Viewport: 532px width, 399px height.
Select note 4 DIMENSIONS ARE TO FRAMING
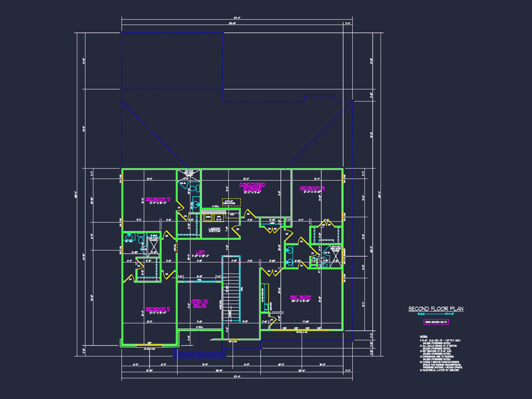click(x=437, y=357)
